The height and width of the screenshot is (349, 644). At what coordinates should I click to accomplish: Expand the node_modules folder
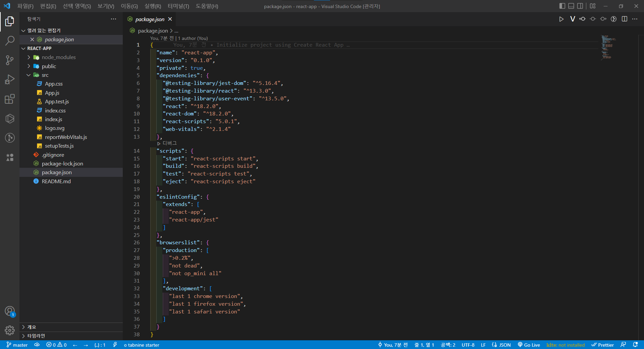click(71, 57)
